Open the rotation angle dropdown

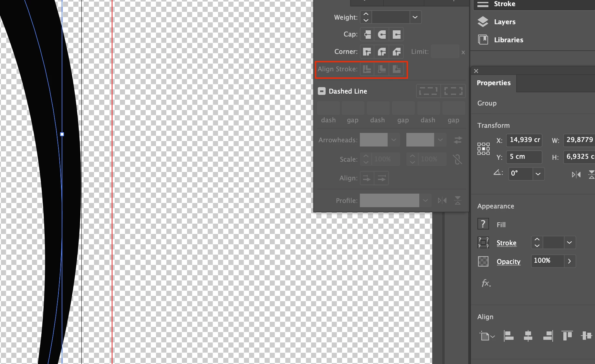[538, 174]
